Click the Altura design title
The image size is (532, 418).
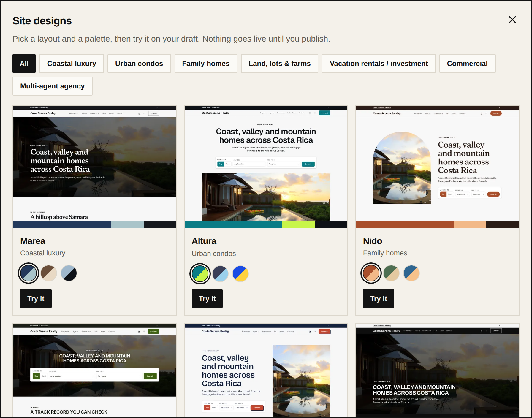204,241
